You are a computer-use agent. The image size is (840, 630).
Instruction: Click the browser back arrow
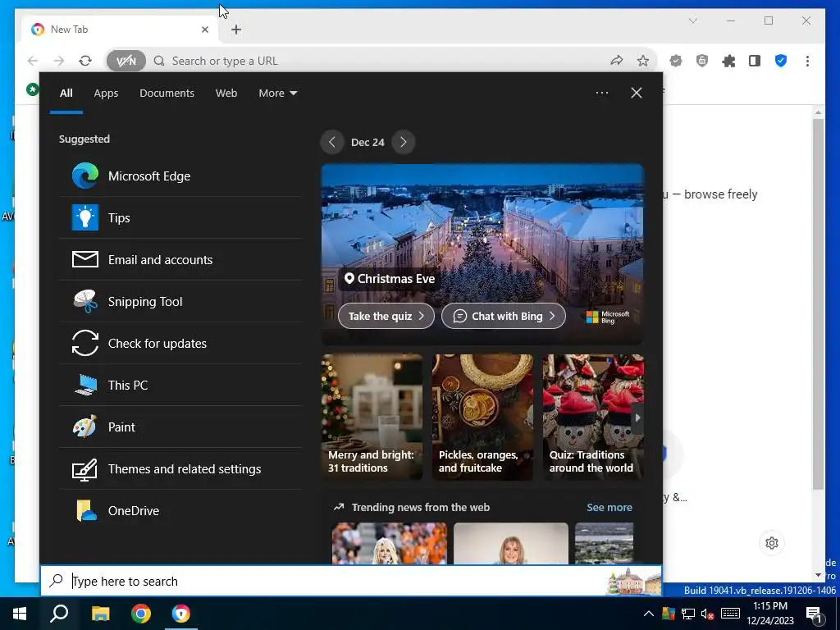[33, 61]
